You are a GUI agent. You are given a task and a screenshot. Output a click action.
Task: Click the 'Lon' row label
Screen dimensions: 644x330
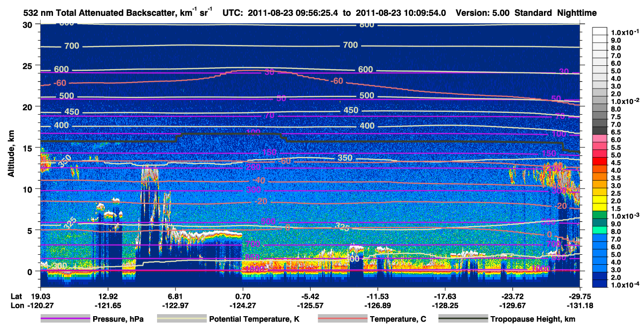pos(17,305)
